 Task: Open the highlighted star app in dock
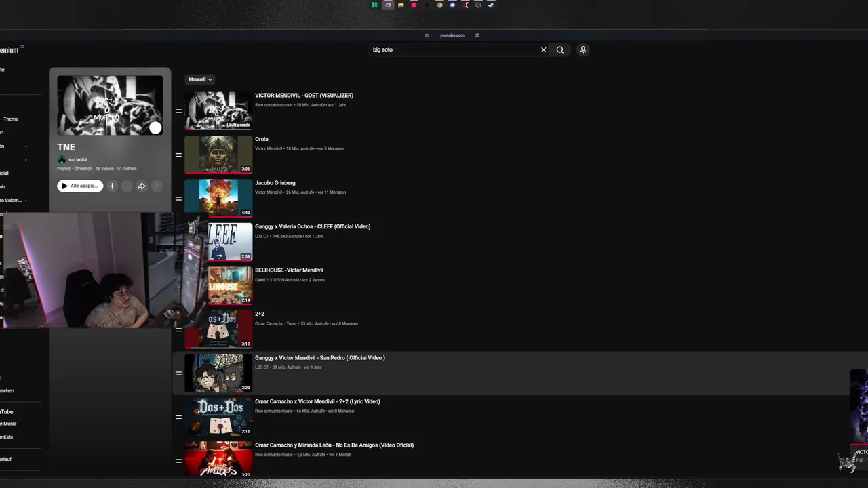click(x=388, y=5)
